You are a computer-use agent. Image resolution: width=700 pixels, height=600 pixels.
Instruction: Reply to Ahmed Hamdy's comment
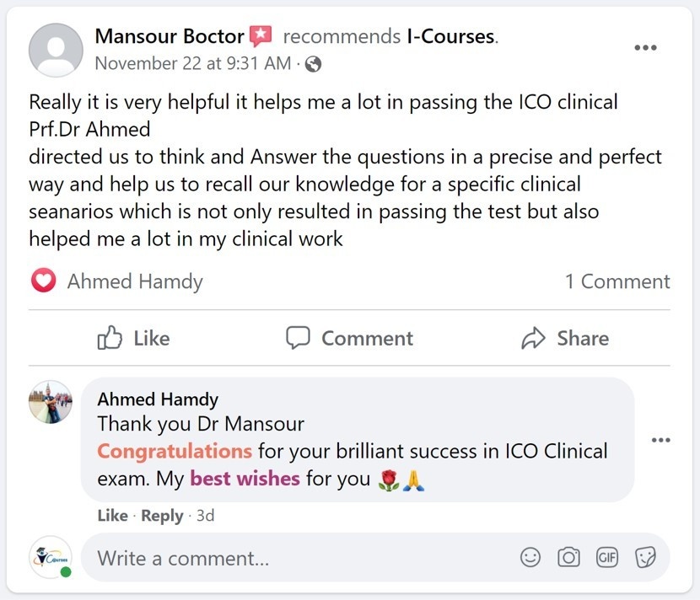(162, 516)
